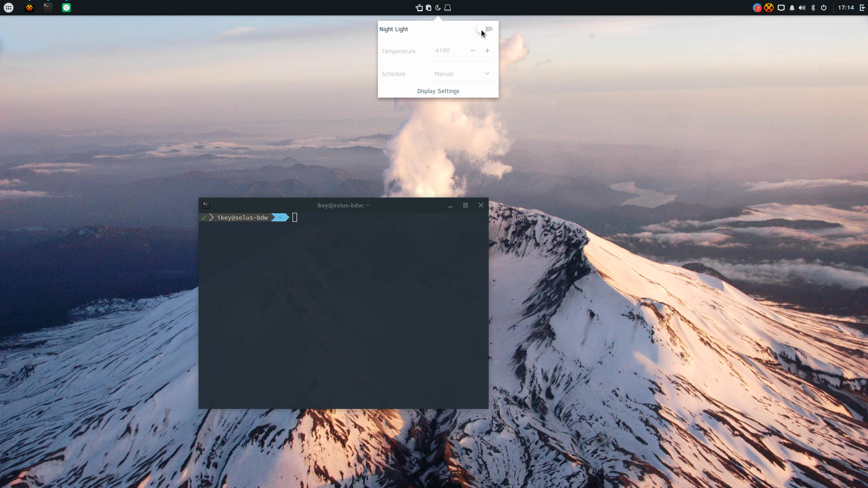Click the Temperature label
This screenshot has width=868, height=488.
coord(398,51)
